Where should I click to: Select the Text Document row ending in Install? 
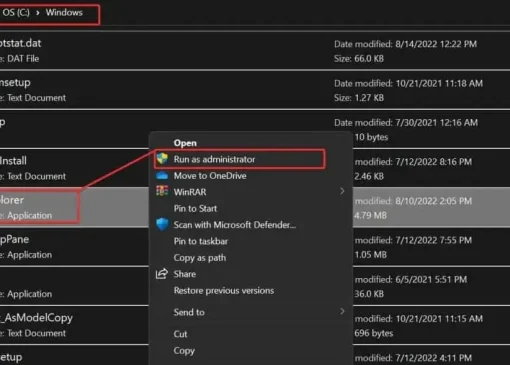coord(74,168)
